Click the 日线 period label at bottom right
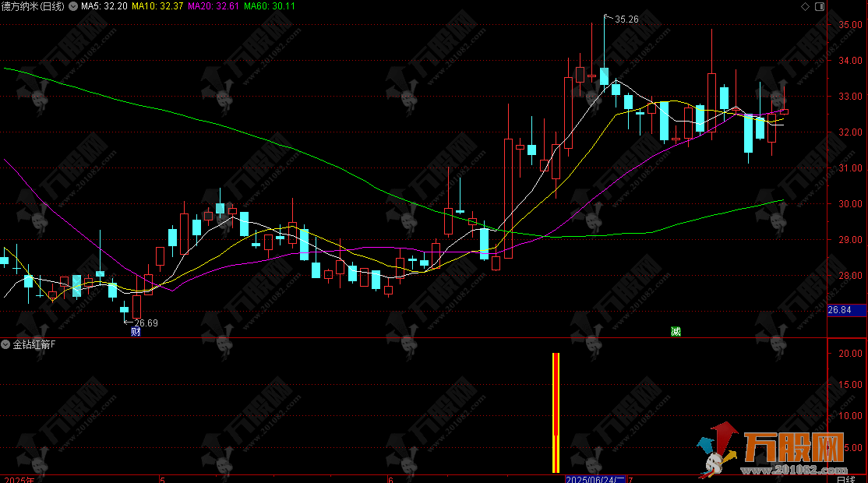Image resolution: width=868 pixels, height=483 pixels. pos(846,479)
